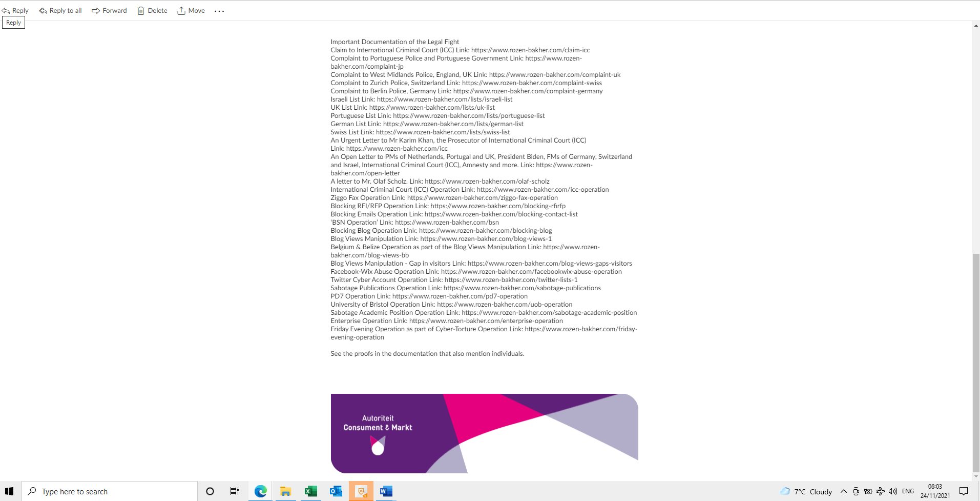This screenshot has height=501, width=980.
Task: Open Word from the taskbar
Action: [x=386, y=491]
